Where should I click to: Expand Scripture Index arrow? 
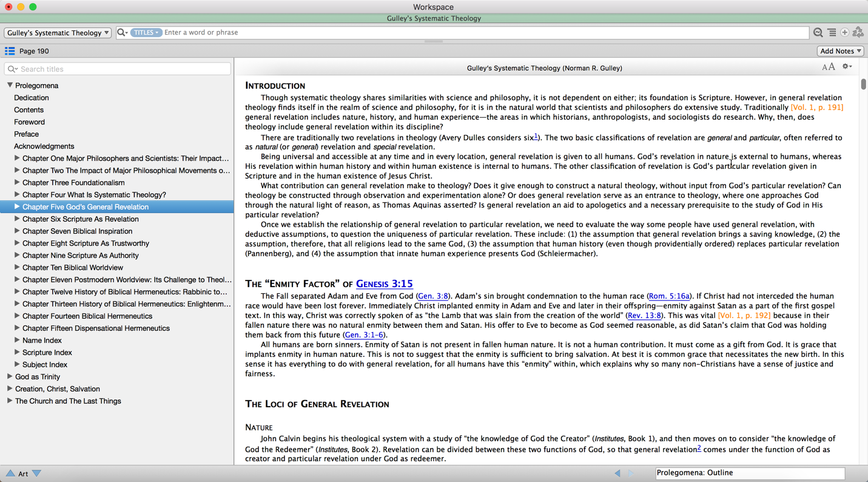coord(17,352)
